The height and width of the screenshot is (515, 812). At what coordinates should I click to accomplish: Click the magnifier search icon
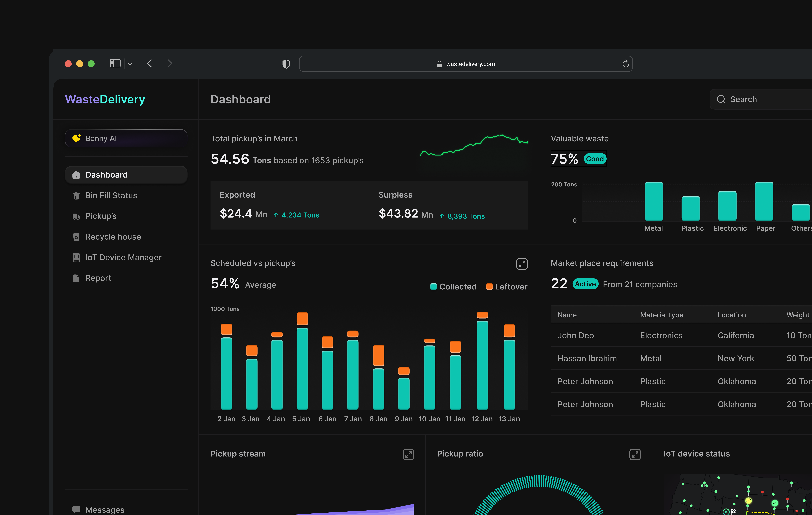pos(721,99)
